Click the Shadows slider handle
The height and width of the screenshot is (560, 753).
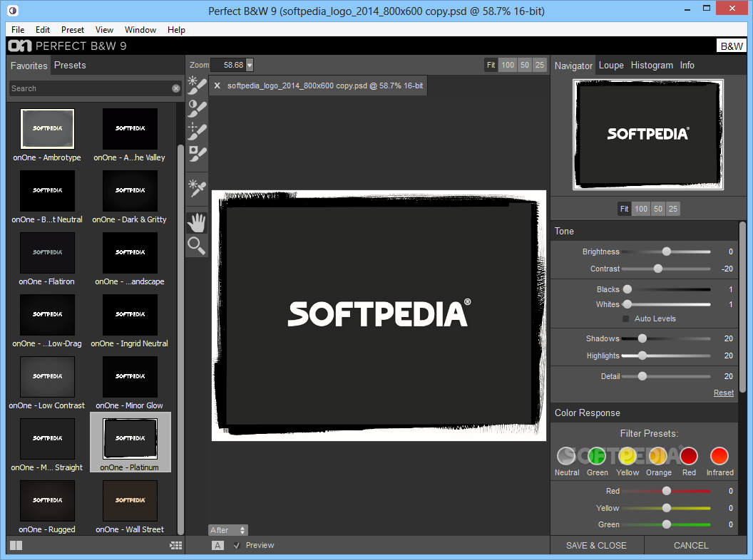(x=642, y=338)
